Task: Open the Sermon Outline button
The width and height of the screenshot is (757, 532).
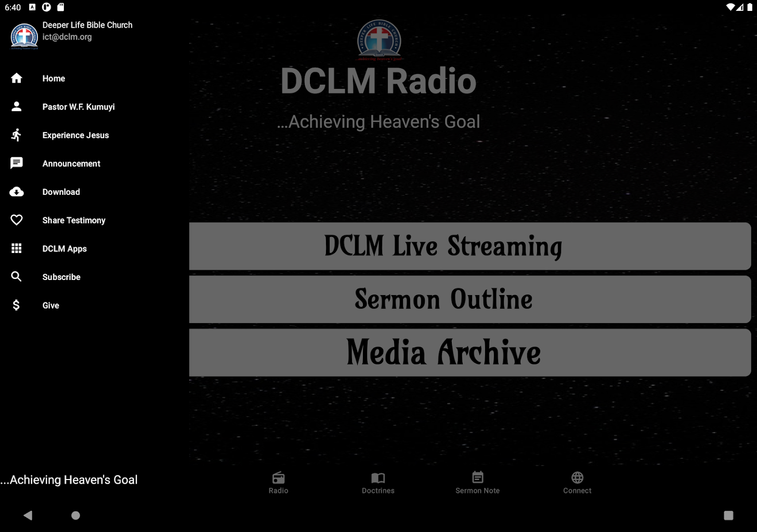Action: tap(470, 299)
